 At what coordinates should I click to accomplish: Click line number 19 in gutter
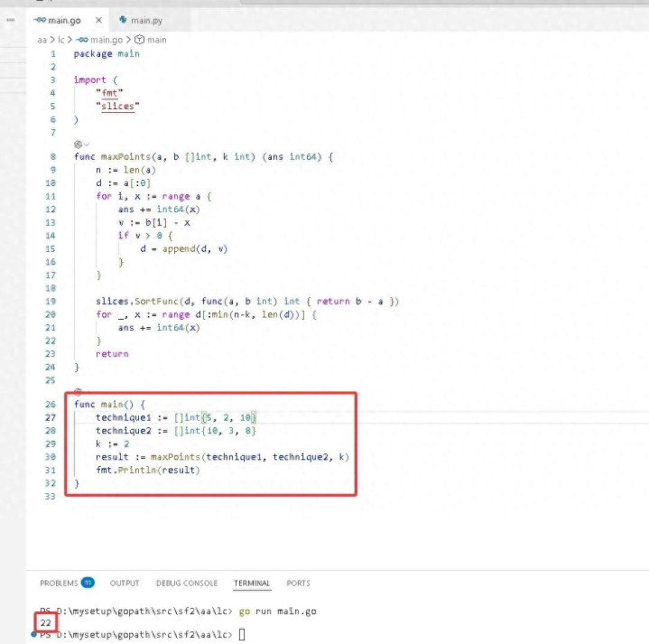[51, 302]
